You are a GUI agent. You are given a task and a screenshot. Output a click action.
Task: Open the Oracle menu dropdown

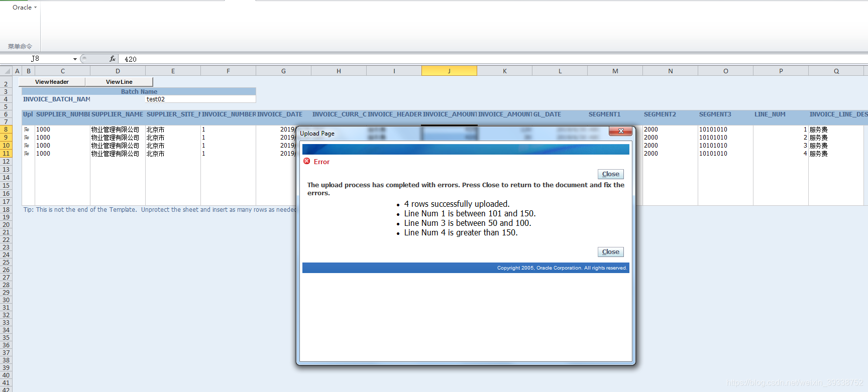pyautogui.click(x=25, y=8)
